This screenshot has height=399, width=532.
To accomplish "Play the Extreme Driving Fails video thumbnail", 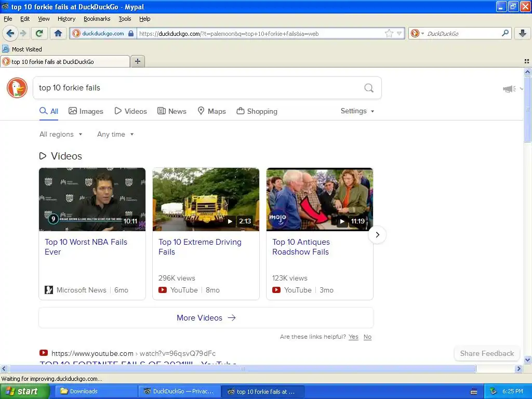I will pyautogui.click(x=206, y=199).
